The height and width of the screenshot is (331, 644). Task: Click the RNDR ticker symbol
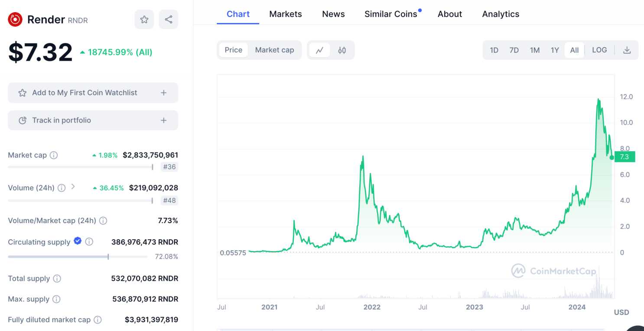click(78, 20)
